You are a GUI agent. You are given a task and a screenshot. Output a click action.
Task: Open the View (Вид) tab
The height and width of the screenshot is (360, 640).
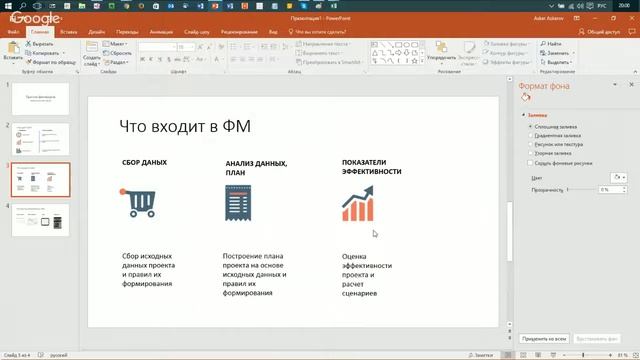click(273, 32)
